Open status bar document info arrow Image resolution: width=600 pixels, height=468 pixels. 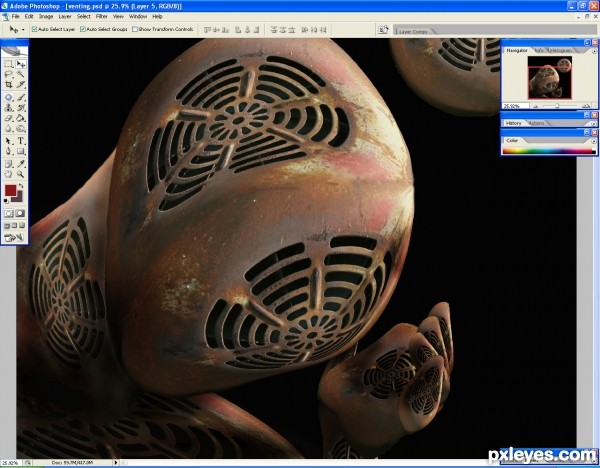click(116, 462)
